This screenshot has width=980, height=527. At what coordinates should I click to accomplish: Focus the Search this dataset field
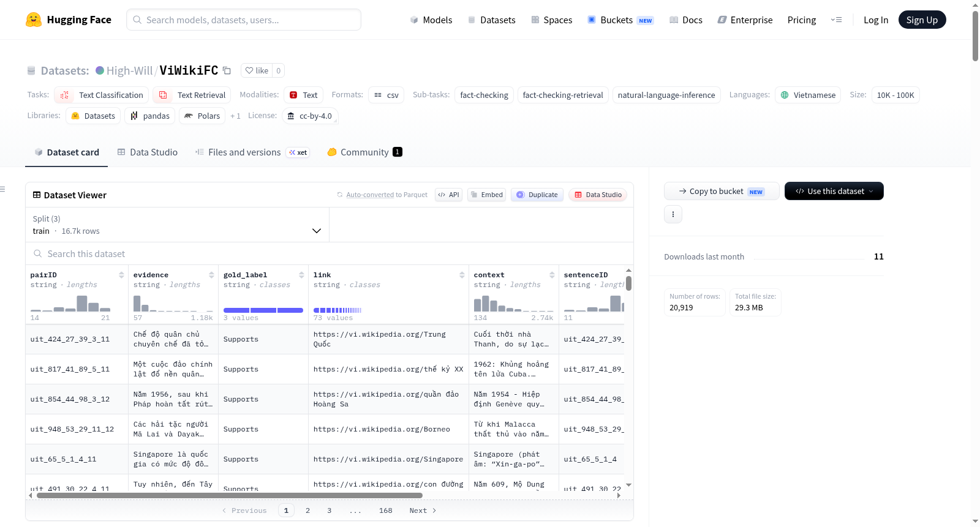pyautogui.click(x=330, y=253)
